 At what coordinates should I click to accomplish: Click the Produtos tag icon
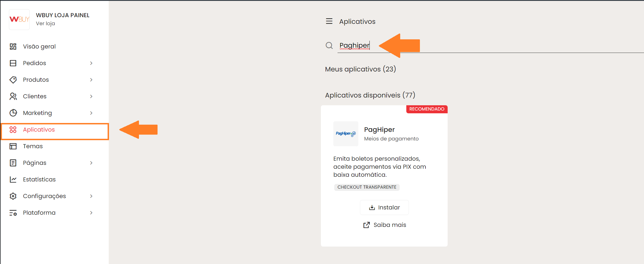click(x=13, y=80)
